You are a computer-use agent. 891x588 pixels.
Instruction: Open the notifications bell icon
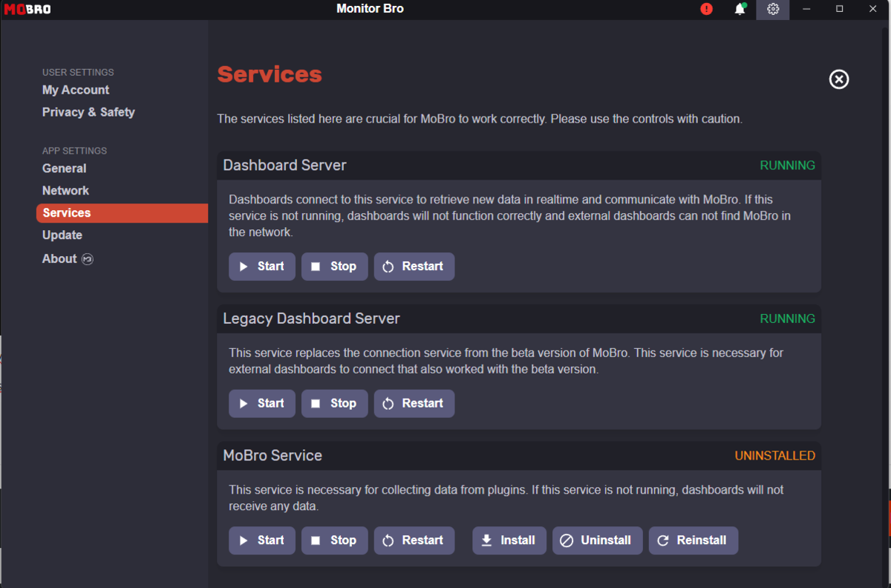[740, 9]
